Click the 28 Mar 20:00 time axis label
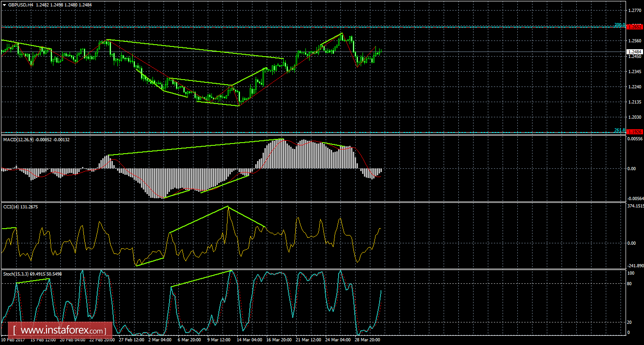This screenshot has height=345, width=644. [368, 340]
